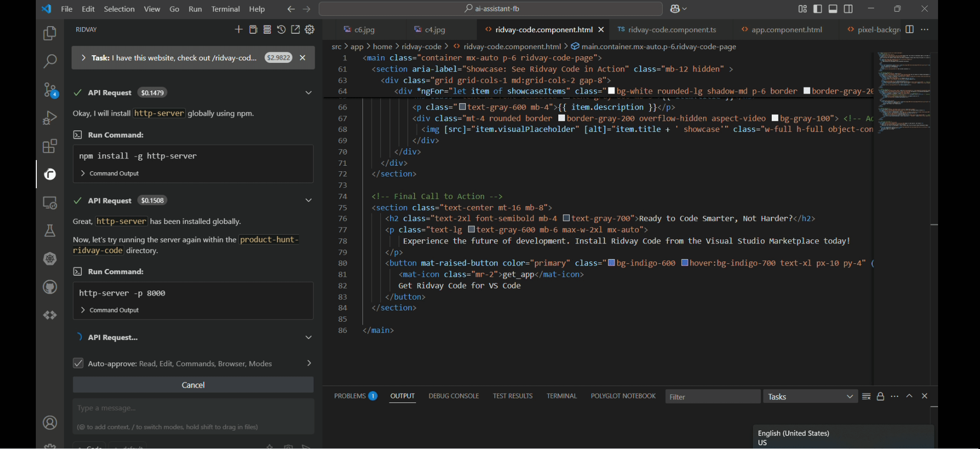Collapse the $0.1508 API Request

[x=308, y=200]
